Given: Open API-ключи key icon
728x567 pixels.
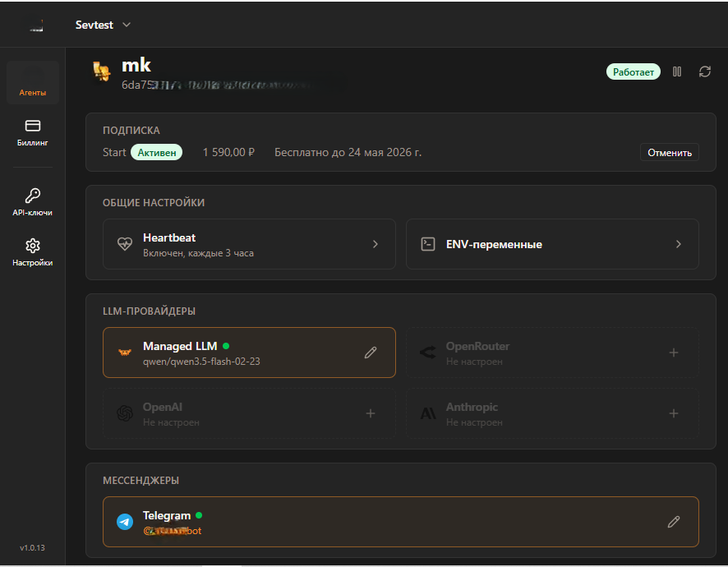Looking at the screenshot, I should coord(33,196).
